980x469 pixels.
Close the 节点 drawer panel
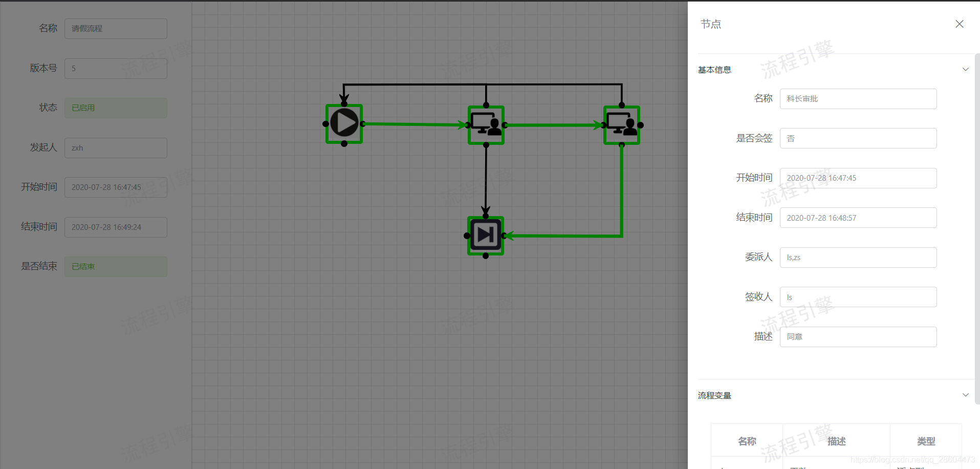pyautogui.click(x=960, y=24)
